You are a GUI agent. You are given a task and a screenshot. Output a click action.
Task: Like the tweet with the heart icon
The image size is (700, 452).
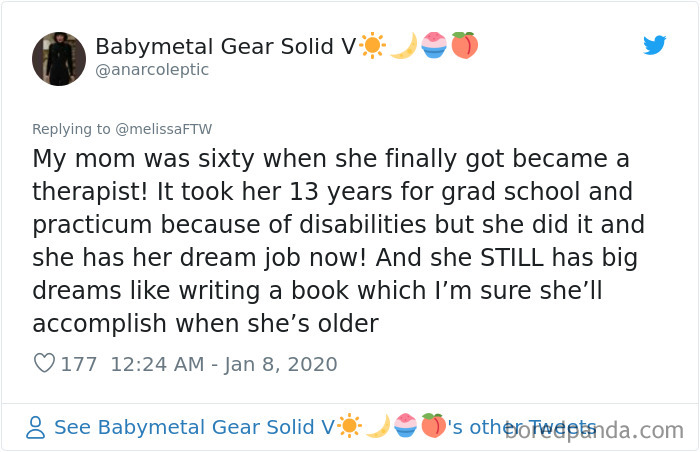tap(45, 363)
